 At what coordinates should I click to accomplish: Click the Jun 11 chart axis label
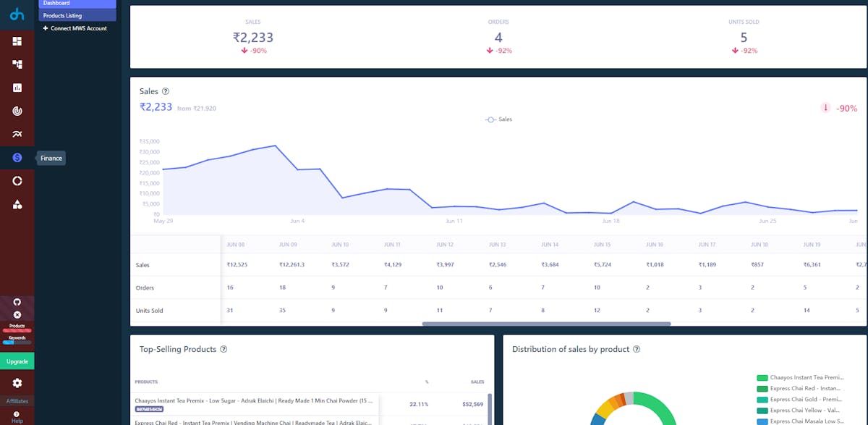(x=454, y=220)
